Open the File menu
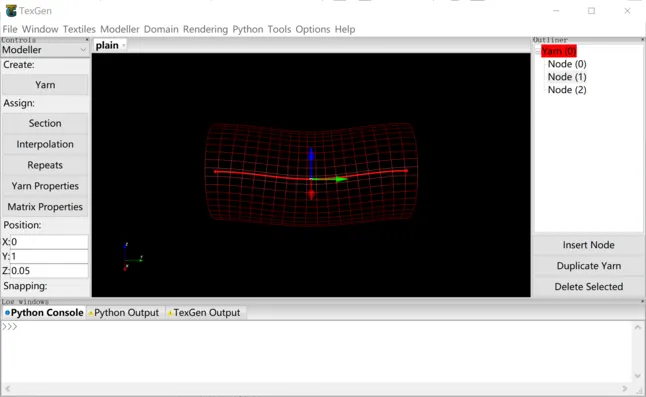646x397 pixels. [x=10, y=29]
